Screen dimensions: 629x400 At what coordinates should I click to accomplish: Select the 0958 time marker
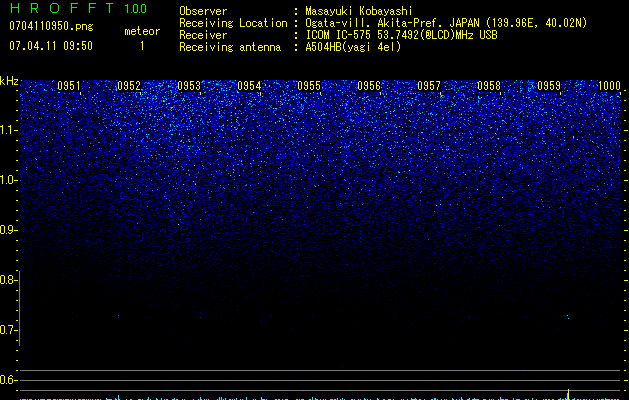(489, 86)
